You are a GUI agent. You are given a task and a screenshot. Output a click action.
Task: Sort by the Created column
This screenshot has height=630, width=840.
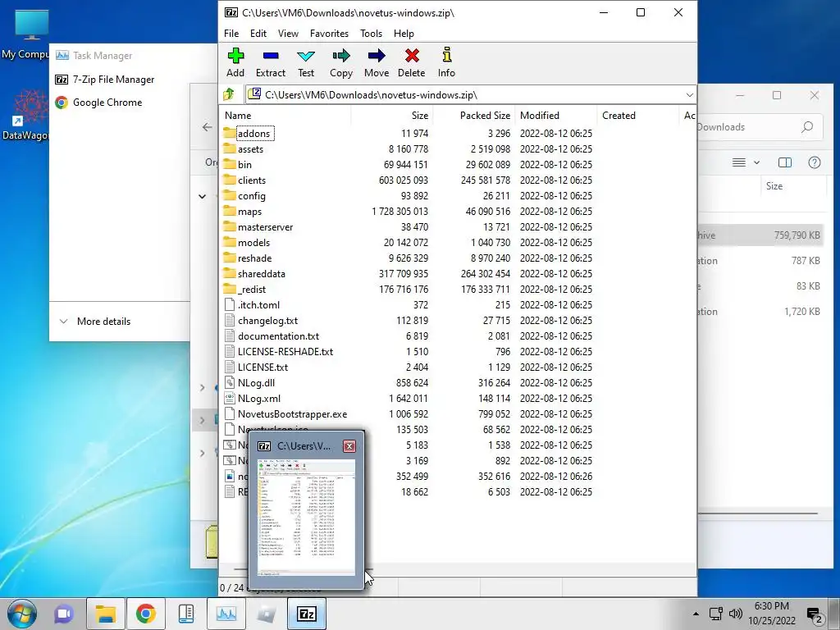637,115
